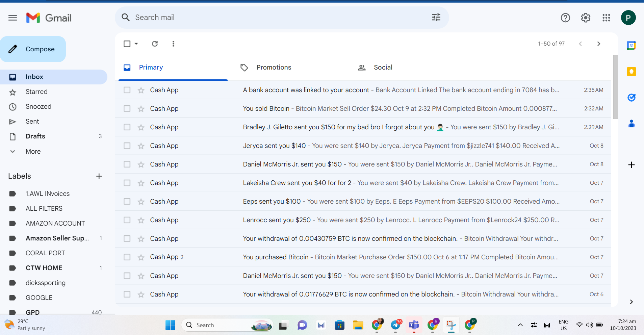644x335 pixels.
Task: Open Microsoft Store from the taskbar
Action: click(x=339, y=325)
